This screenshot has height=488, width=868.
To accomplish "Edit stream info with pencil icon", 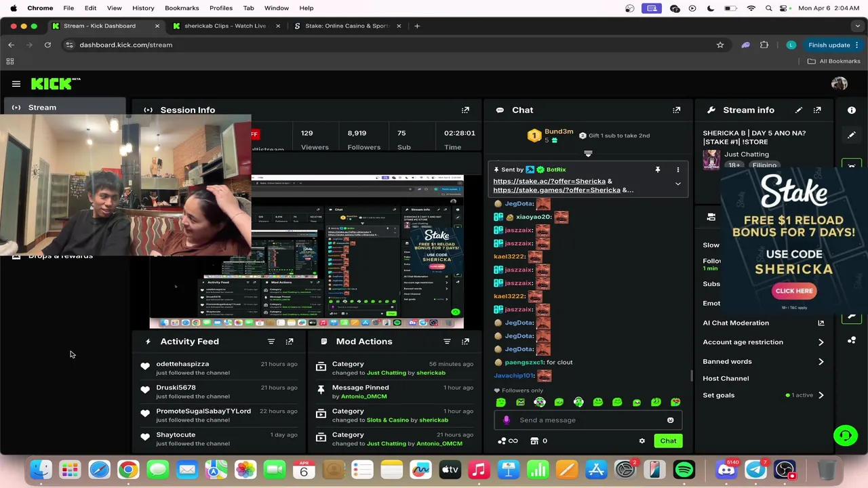I will [x=799, y=110].
